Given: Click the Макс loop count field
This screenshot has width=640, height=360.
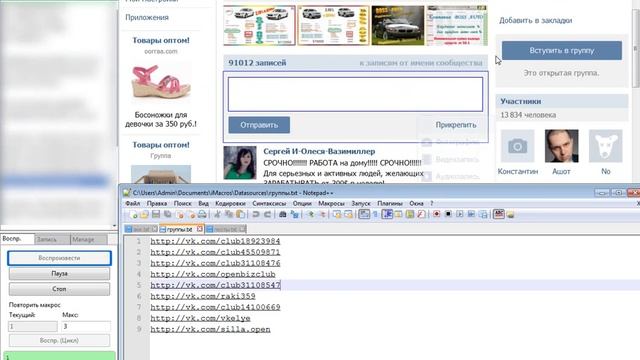Looking at the screenshot, I should (x=86, y=327).
